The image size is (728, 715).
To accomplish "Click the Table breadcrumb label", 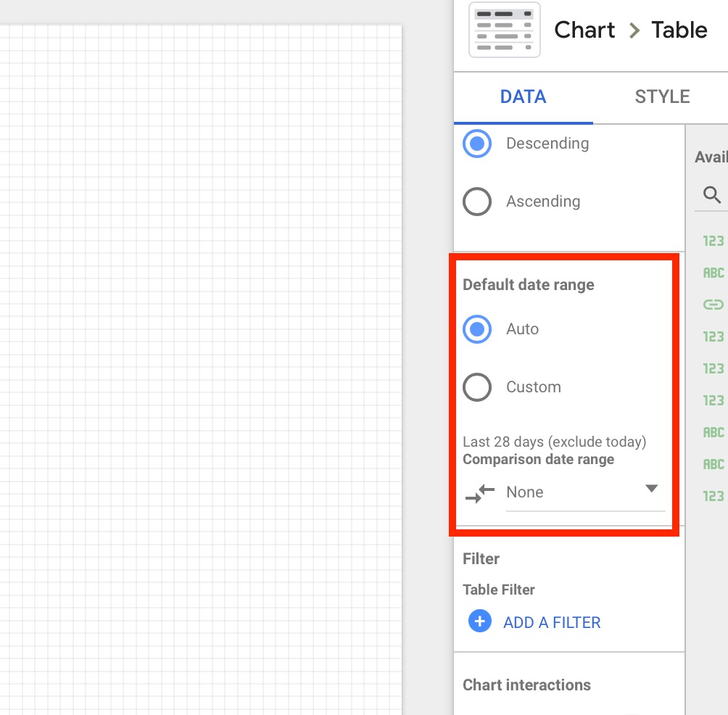I will 679,30.
